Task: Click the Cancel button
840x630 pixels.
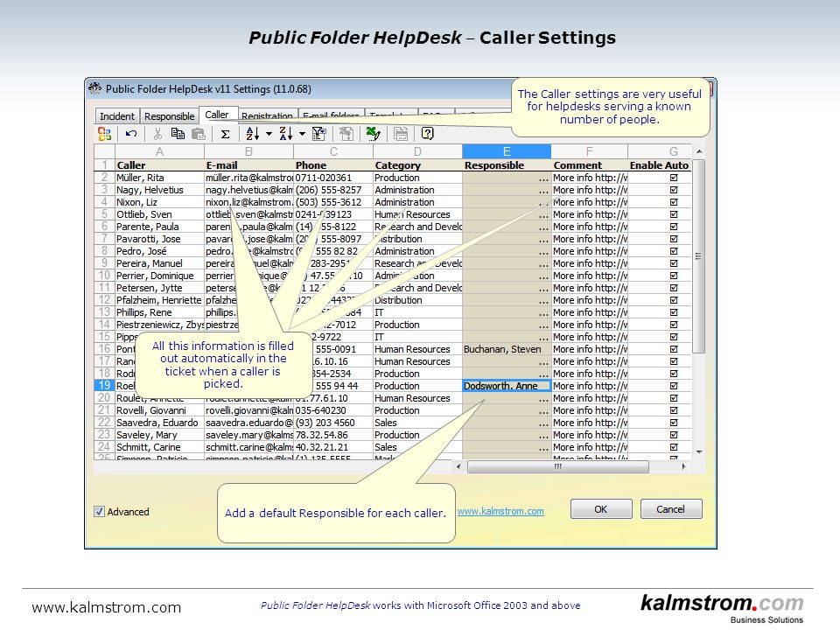Action: point(671,509)
